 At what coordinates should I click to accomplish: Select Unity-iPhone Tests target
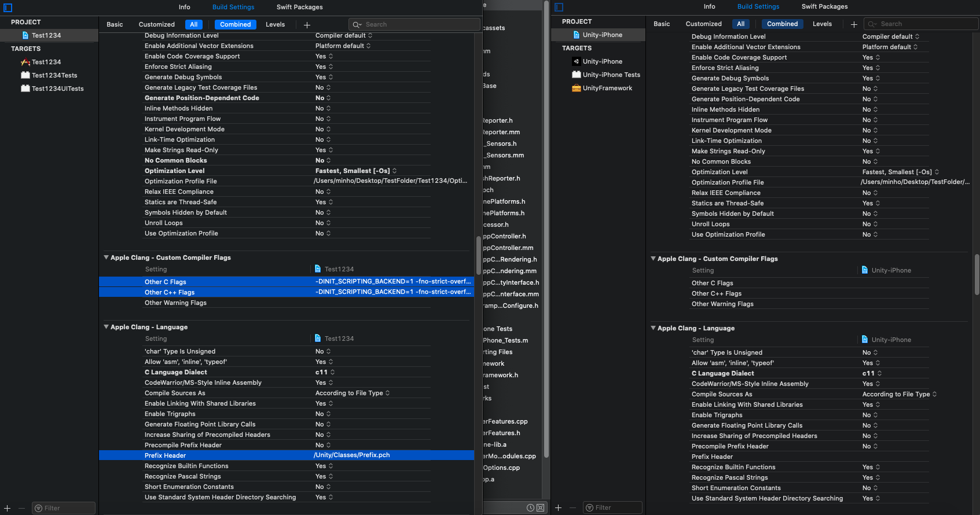tap(611, 75)
